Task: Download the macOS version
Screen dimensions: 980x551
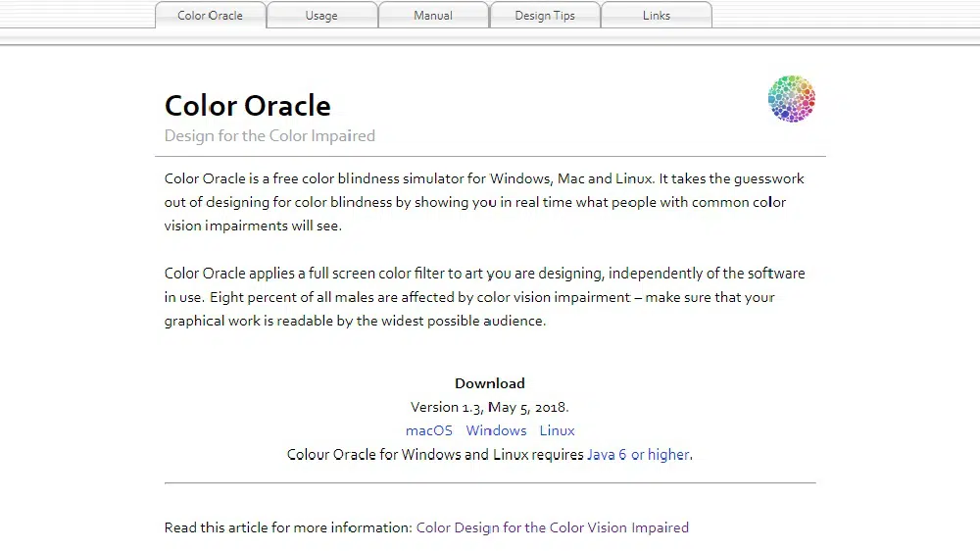Action: coord(429,430)
